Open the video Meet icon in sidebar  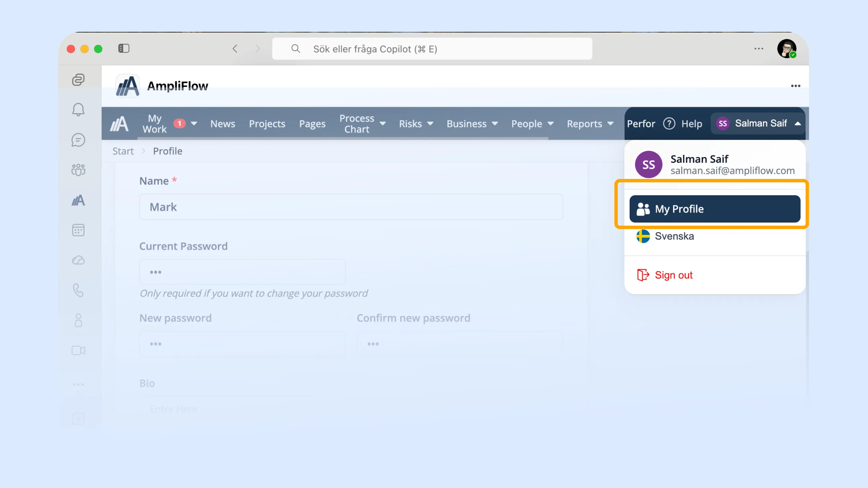click(x=78, y=350)
